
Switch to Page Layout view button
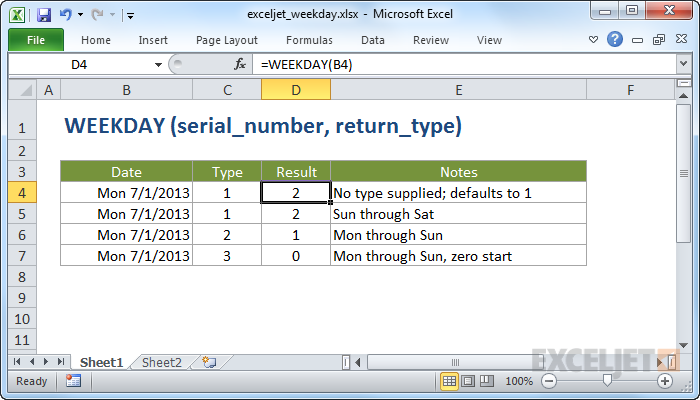[x=468, y=381]
